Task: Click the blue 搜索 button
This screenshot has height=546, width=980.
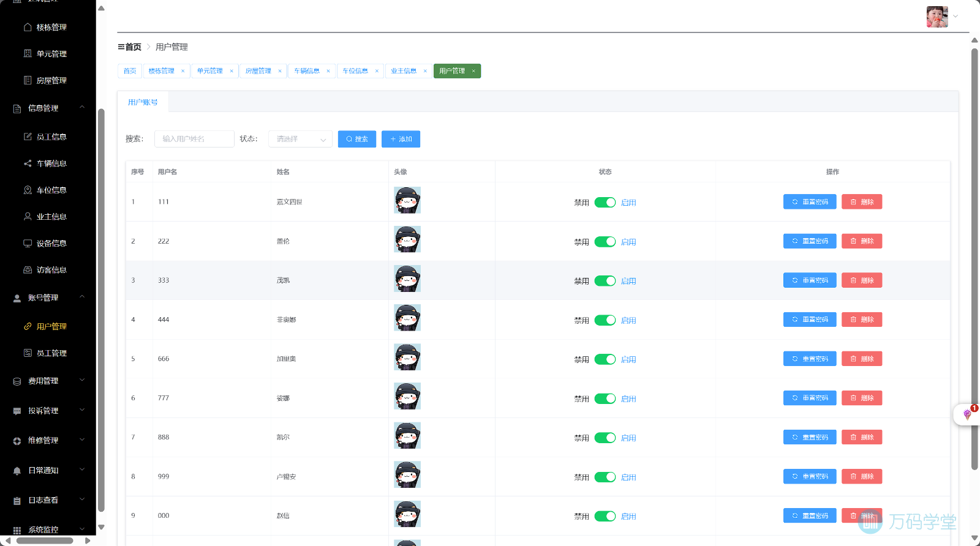Action: coord(357,139)
